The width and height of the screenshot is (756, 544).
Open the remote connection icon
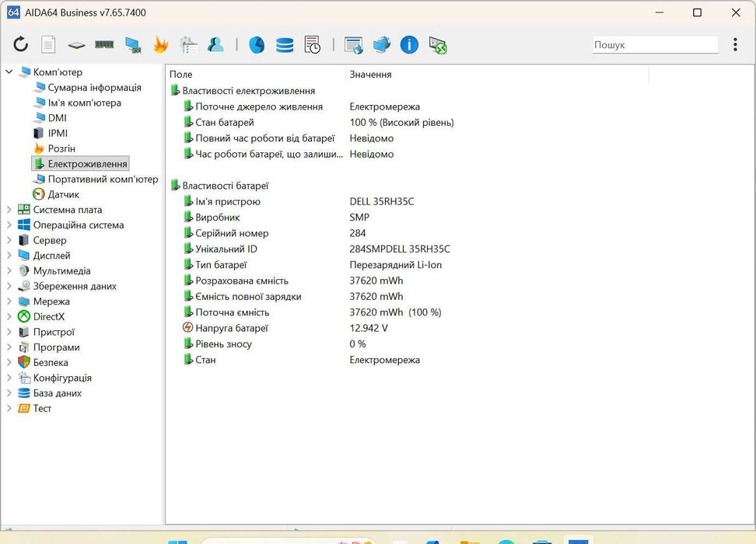pyautogui.click(x=438, y=45)
